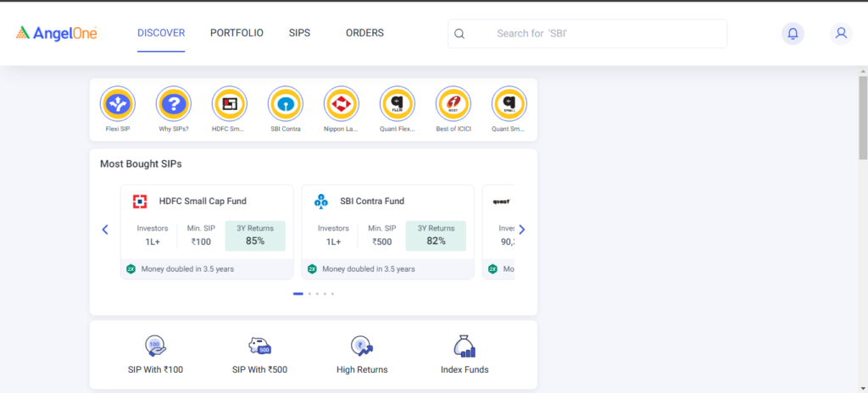Click the 2X badge on SBI Contra card

click(312, 269)
